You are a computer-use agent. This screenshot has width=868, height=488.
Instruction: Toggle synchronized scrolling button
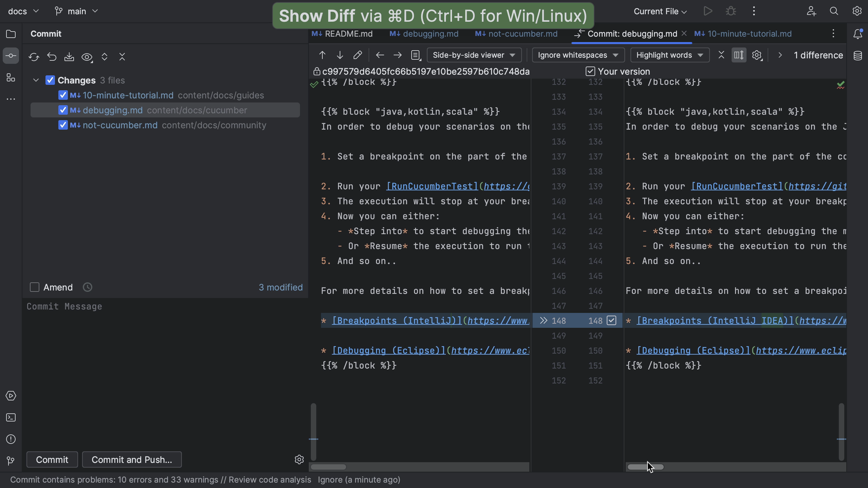tap(739, 55)
